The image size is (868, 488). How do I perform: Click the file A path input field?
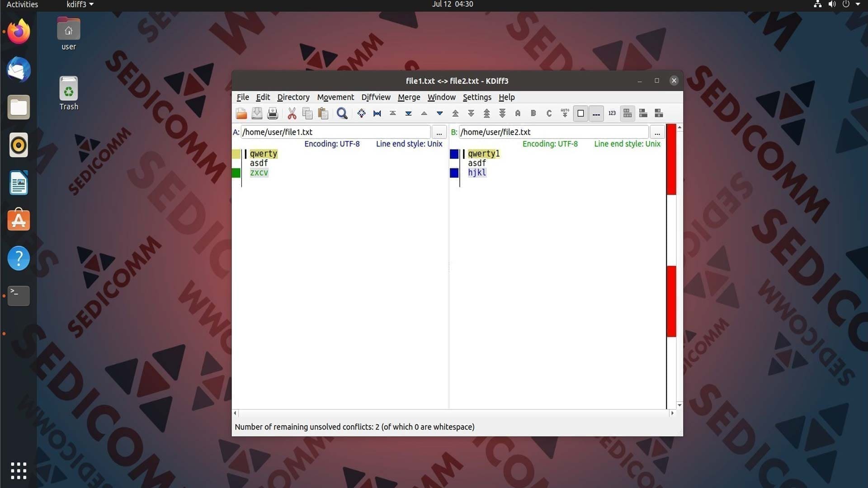(x=336, y=132)
